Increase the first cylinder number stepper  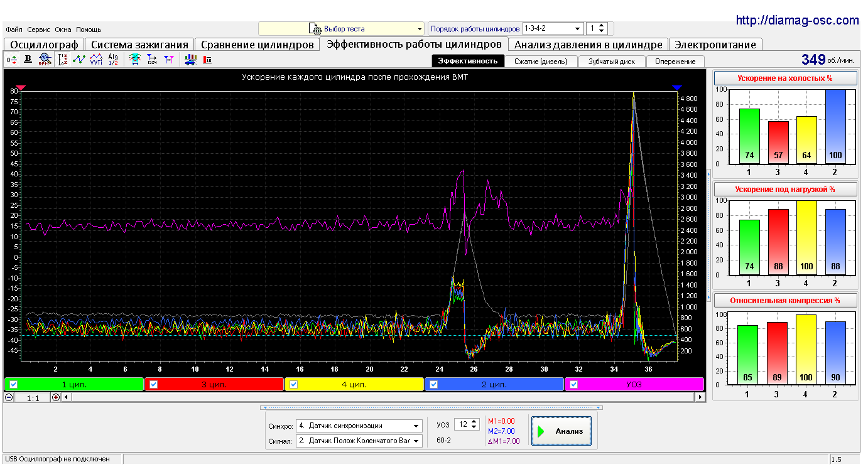[x=602, y=26]
